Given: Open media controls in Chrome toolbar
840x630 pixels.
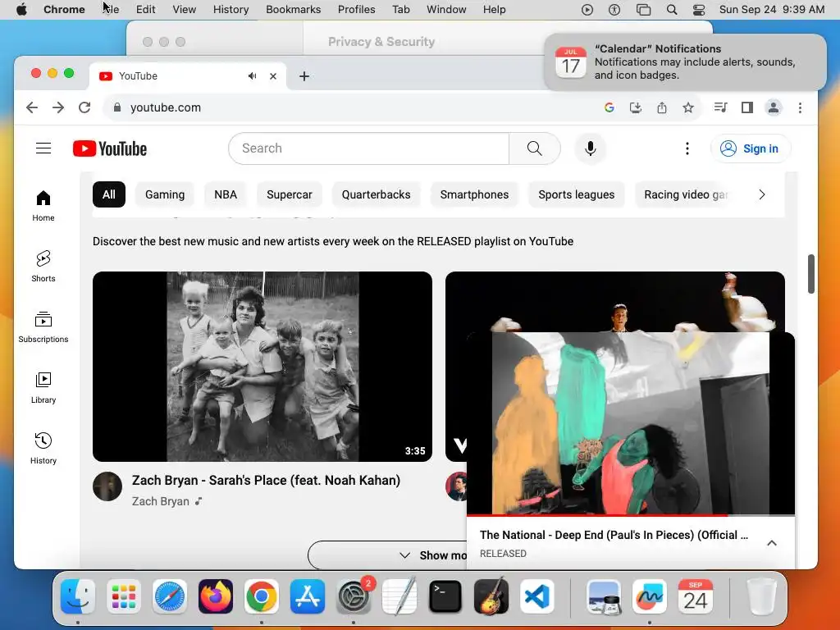Looking at the screenshot, I should pyautogui.click(x=720, y=107).
